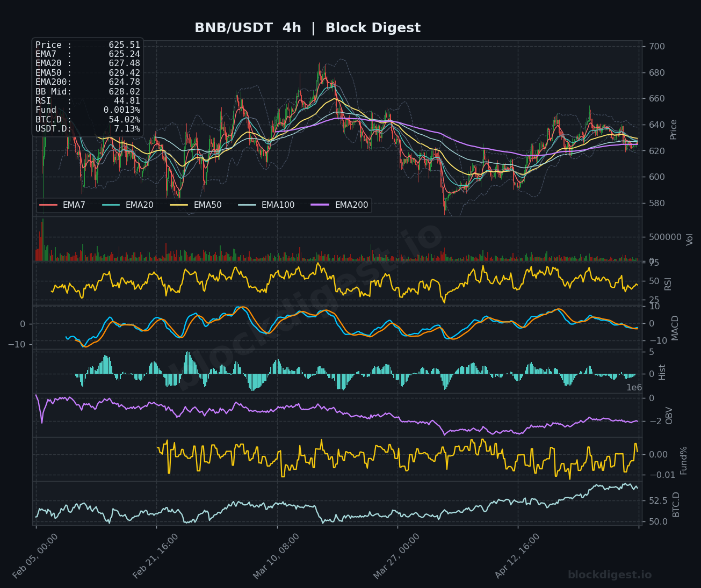Click the BTC.D value 54.02% row
Screen dimensions: 701x588
click(88, 119)
